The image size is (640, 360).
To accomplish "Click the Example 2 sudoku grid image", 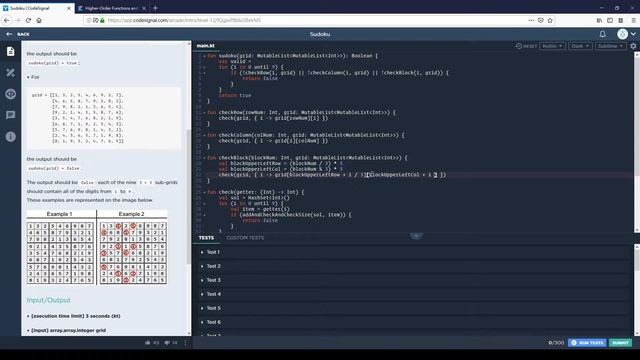I will tap(133, 253).
